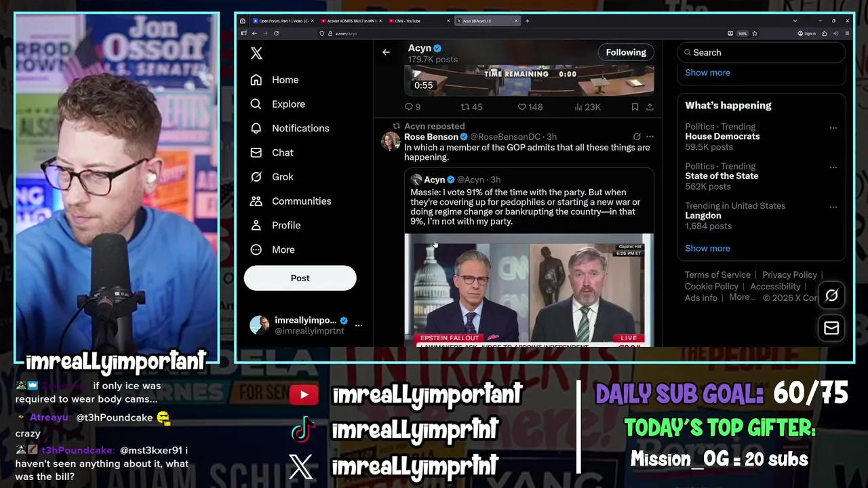Open the three-dot menu on Rose Benson's post
The width and height of the screenshot is (868, 488).
(x=650, y=137)
